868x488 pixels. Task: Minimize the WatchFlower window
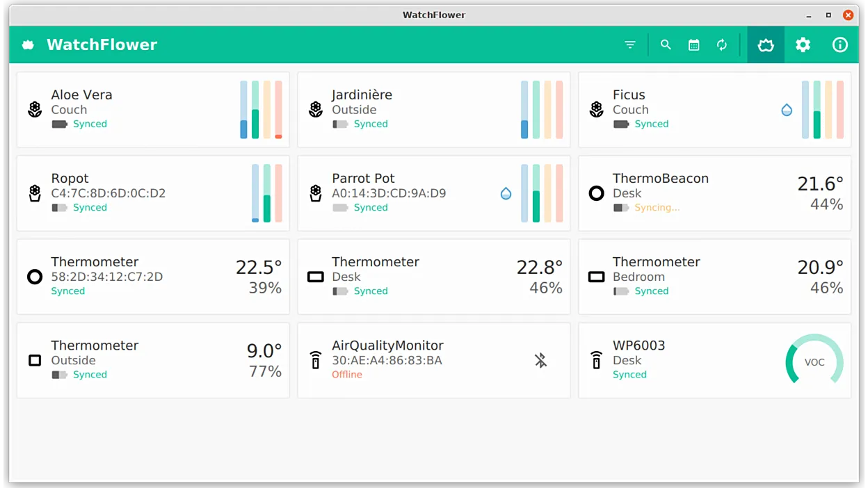[x=809, y=15]
